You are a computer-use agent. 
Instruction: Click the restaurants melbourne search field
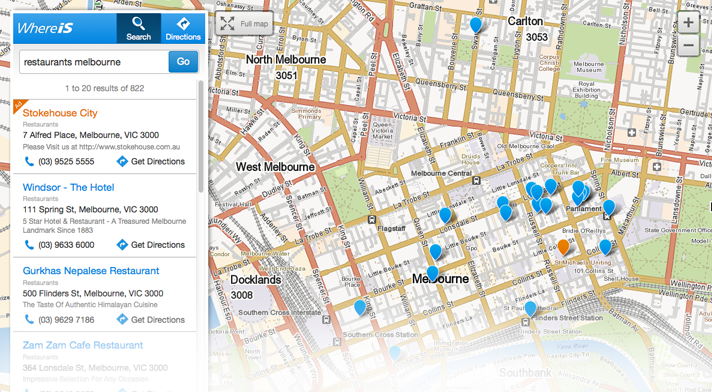94,62
